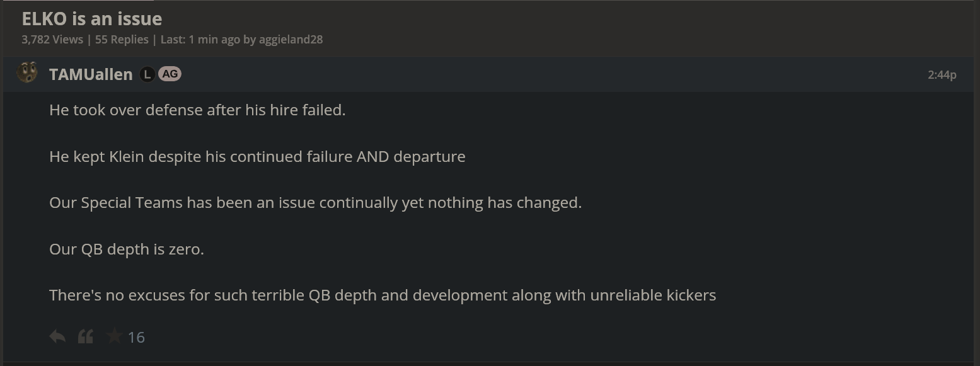Click the 2:44p post timestamp
Image resolution: width=980 pixels, height=366 pixels.
click(942, 74)
